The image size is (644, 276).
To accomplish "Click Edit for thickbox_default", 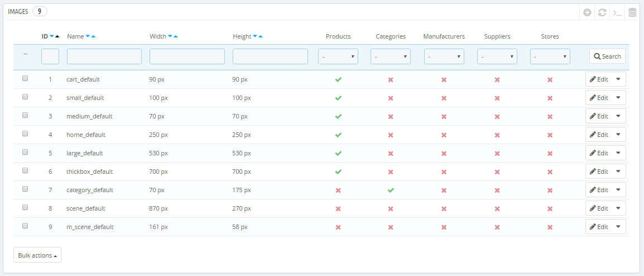I will click(x=599, y=172).
